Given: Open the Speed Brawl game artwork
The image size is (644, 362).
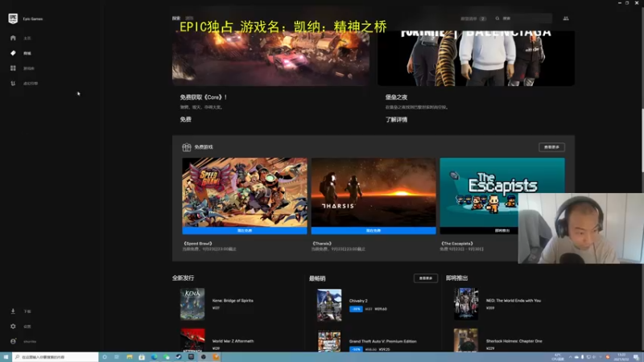Looking at the screenshot, I should (x=245, y=192).
